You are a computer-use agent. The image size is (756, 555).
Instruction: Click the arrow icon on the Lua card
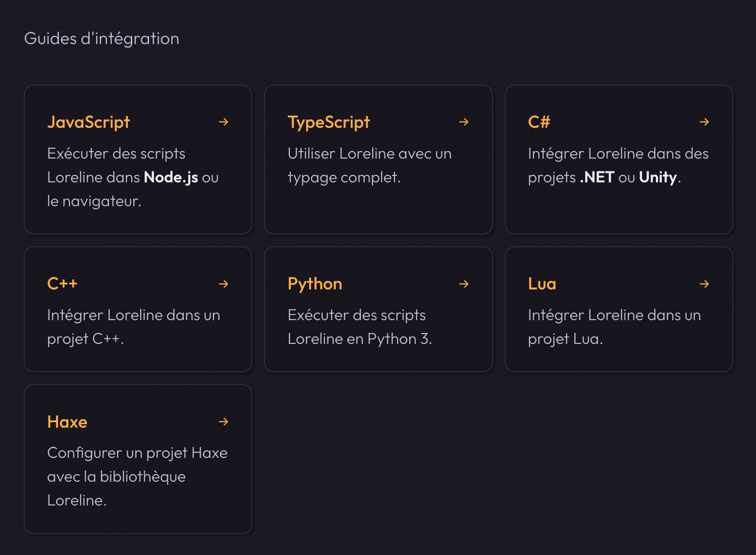(x=704, y=284)
